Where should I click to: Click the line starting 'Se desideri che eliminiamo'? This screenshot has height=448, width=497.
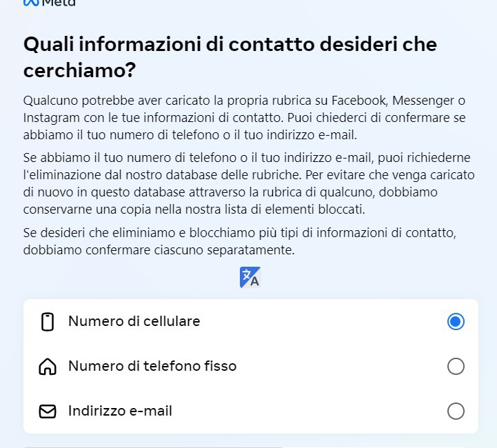tap(240, 233)
